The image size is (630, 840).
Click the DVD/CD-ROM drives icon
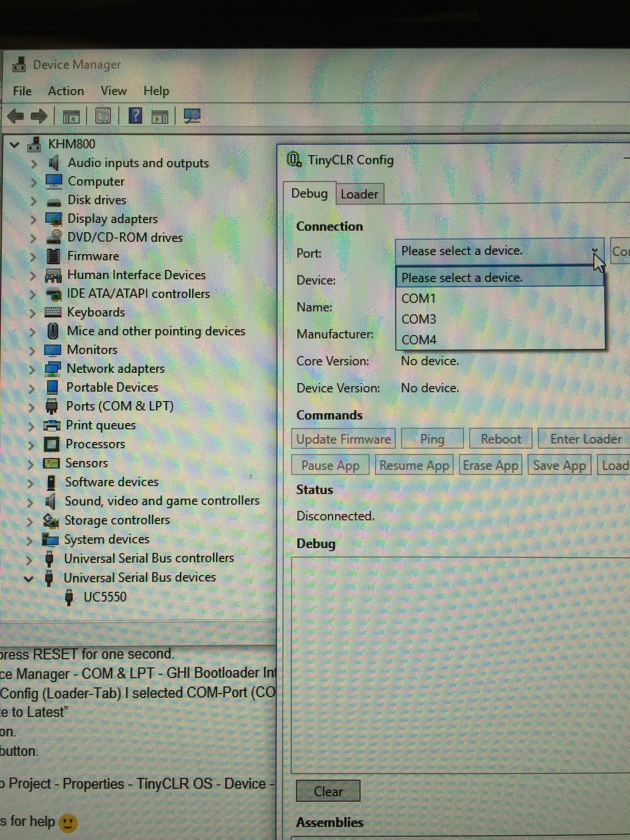point(54,237)
